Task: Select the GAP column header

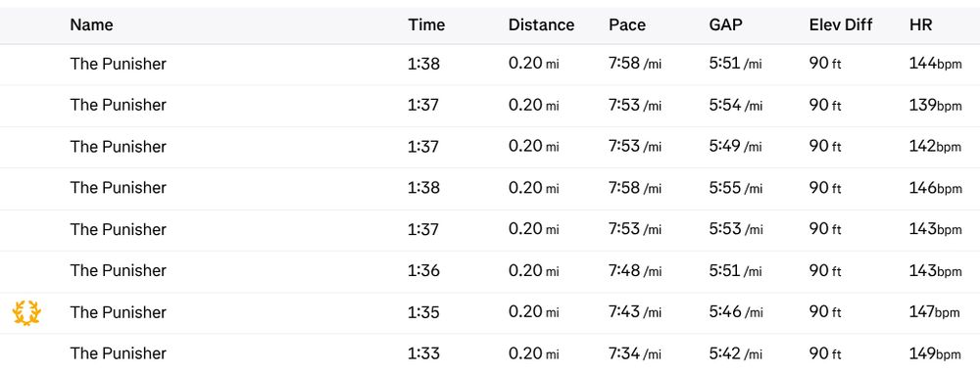Action: tap(725, 25)
